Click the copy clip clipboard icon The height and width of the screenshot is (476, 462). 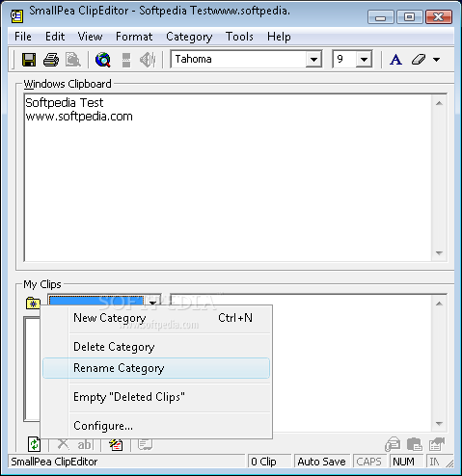(415, 445)
